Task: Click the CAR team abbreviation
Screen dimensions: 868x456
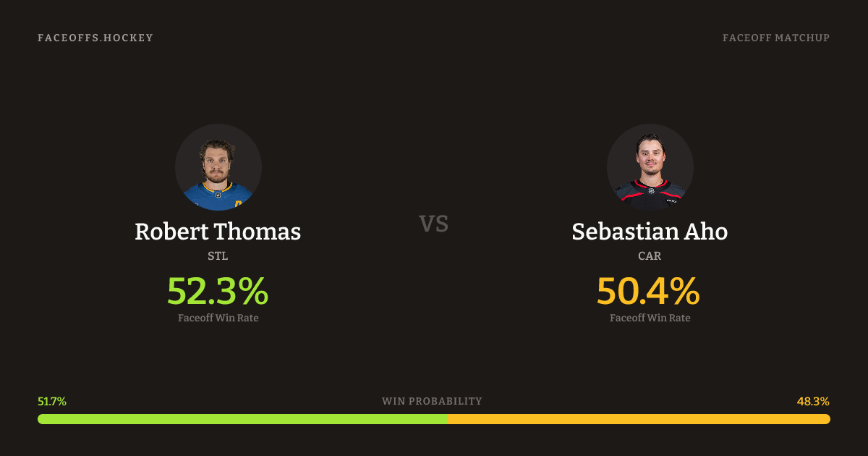Action: (x=650, y=256)
